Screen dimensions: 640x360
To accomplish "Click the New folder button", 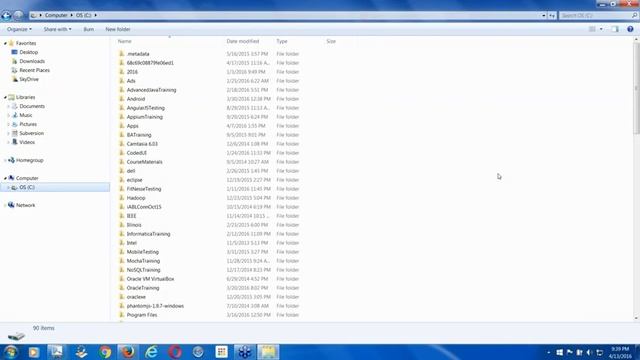I will click(118, 29).
